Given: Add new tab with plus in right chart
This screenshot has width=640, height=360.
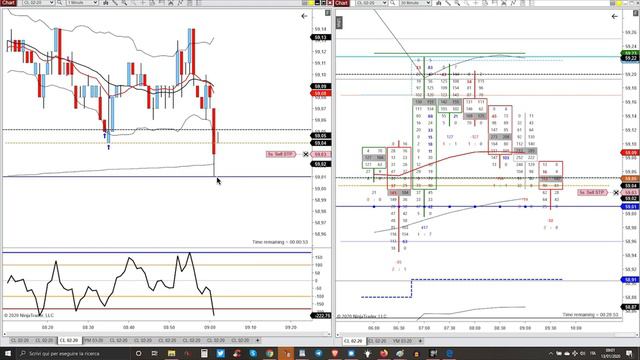Looking at the screenshot, I should click(x=420, y=341).
